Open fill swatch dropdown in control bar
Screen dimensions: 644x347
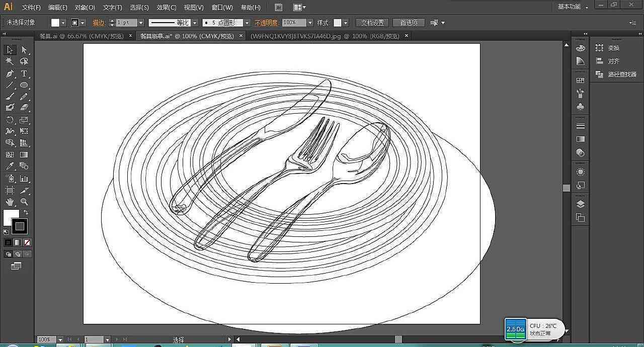63,23
